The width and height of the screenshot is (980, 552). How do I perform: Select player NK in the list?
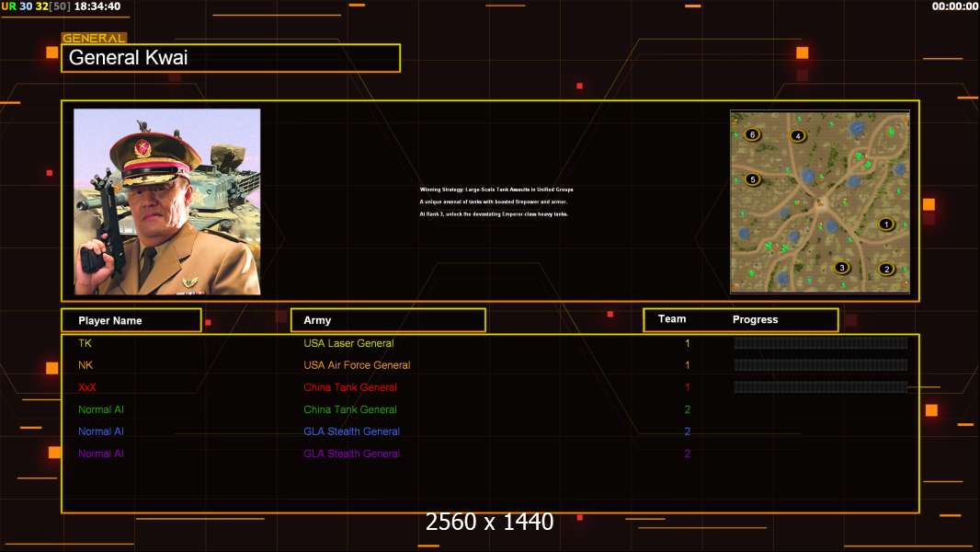click(85, 365)
